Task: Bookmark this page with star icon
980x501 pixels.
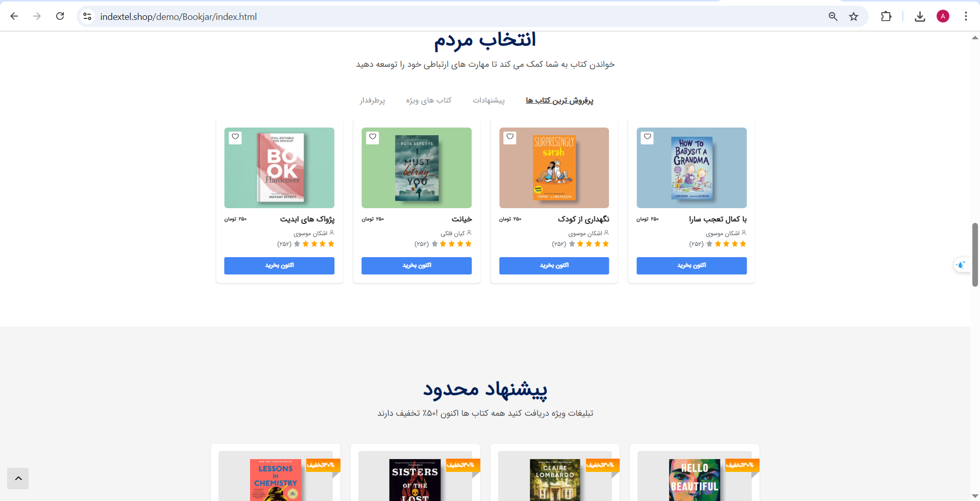Action: (x=854, y=16)
